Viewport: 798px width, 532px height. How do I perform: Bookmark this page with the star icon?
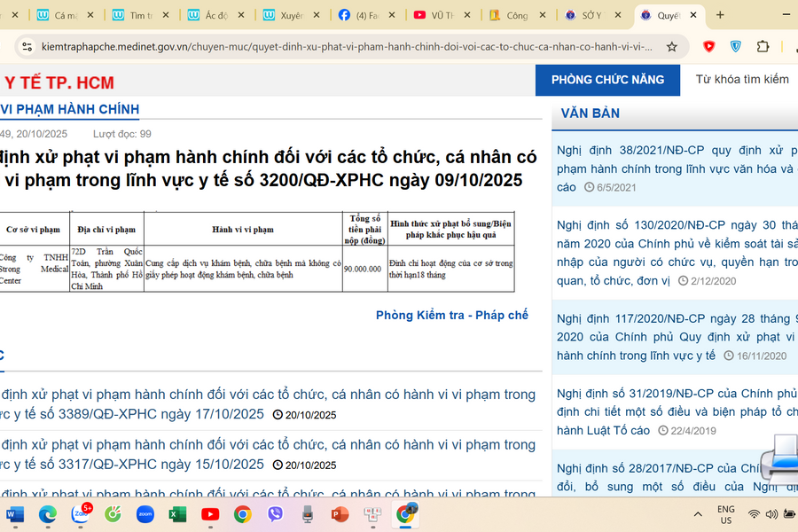point(672,46)
